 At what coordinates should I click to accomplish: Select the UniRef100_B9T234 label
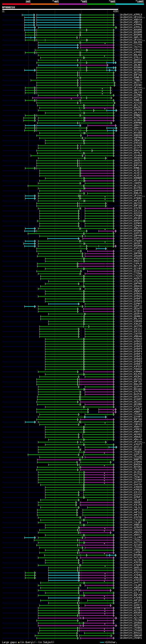[x=131, y=98]
